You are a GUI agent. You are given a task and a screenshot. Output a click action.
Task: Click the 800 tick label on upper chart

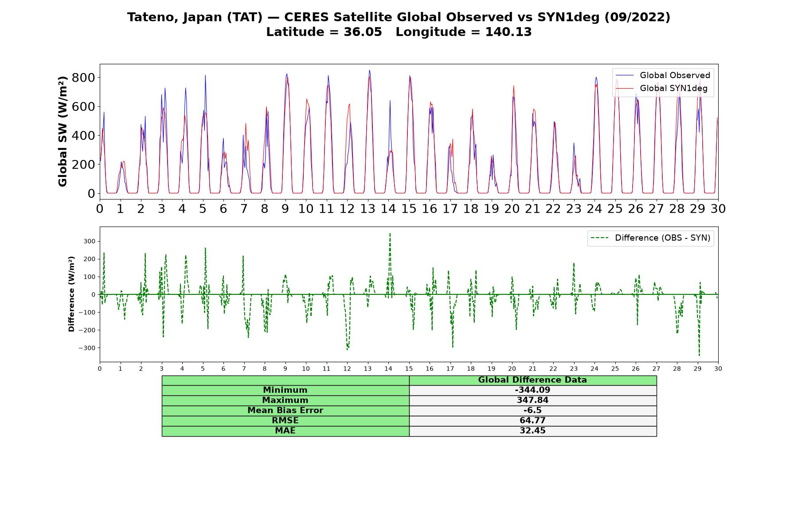click(83, 78)
